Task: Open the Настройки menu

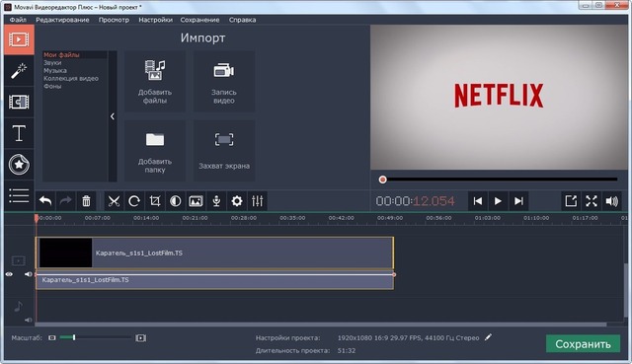Action: pos(156,20)
